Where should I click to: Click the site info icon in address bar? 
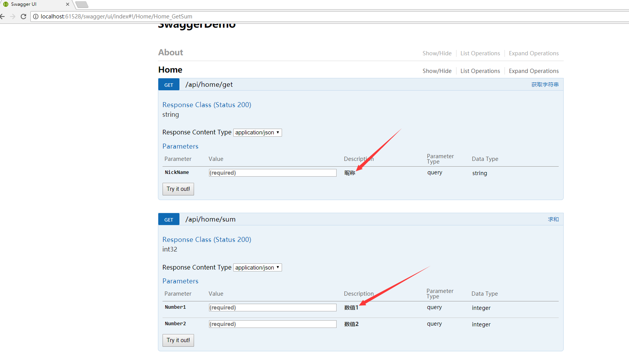tap(36, 17)
